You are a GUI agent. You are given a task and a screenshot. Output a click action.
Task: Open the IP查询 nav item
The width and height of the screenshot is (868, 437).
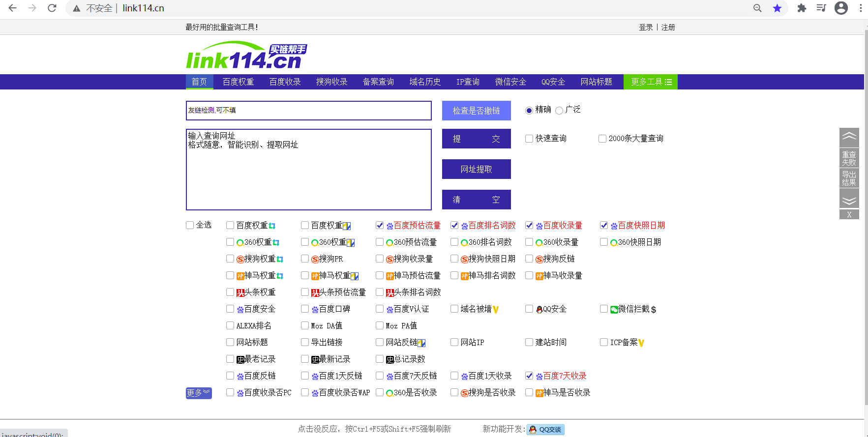point(468,82)
